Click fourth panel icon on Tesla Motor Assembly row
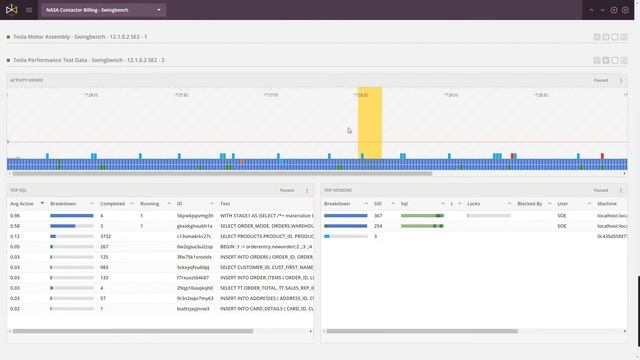 624,37
